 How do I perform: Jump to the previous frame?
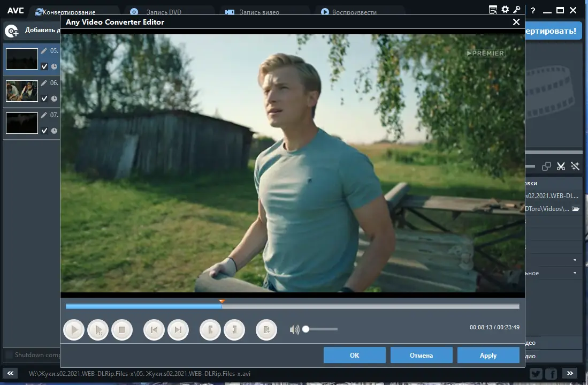pos(154,330)
